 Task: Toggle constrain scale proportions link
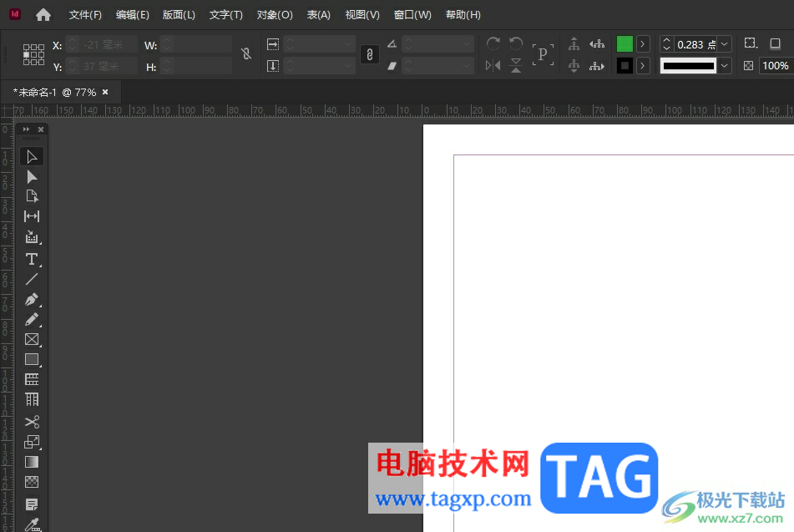pyautogui.click(x=370, y=54)
